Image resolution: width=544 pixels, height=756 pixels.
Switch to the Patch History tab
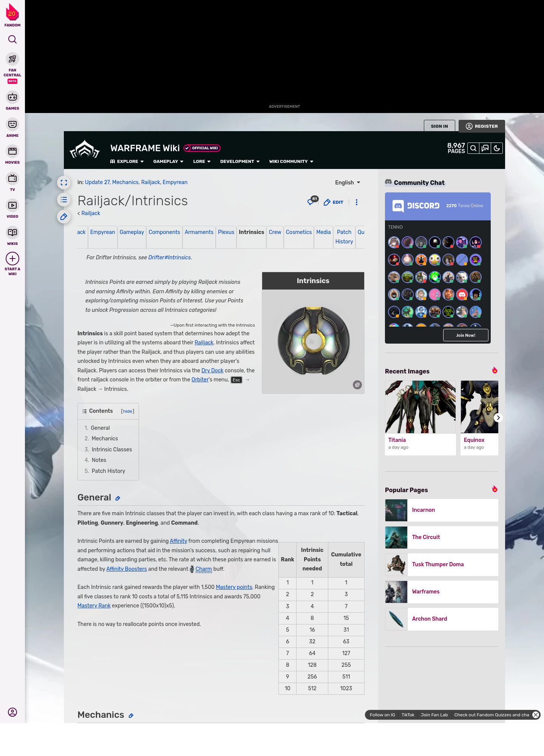coord(344,237)
